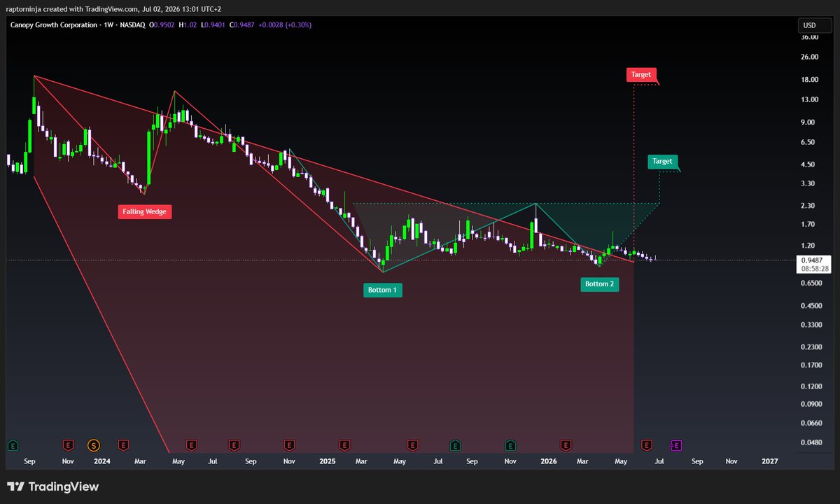Select the green Bottom 2 label
The height and width of the screenshot is (504, 840).
[x=600, y=284]
